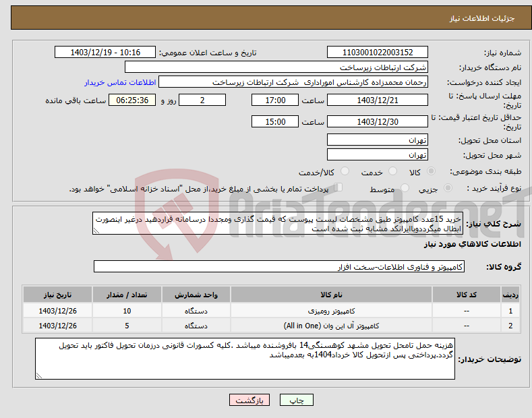Click the goods group field سخت افزار

(279, 267)
